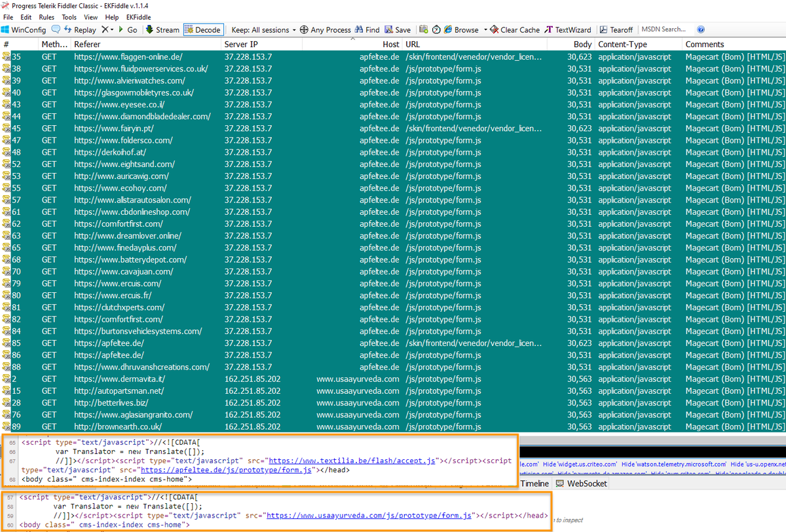Click the script icon of session 89
The image size is (786, 532).
[7, 427]
